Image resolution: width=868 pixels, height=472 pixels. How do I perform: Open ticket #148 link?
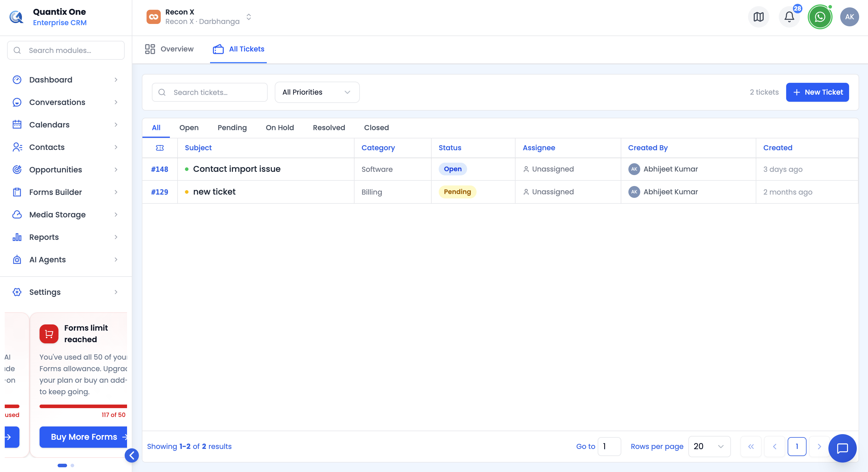tap(159, 169)
